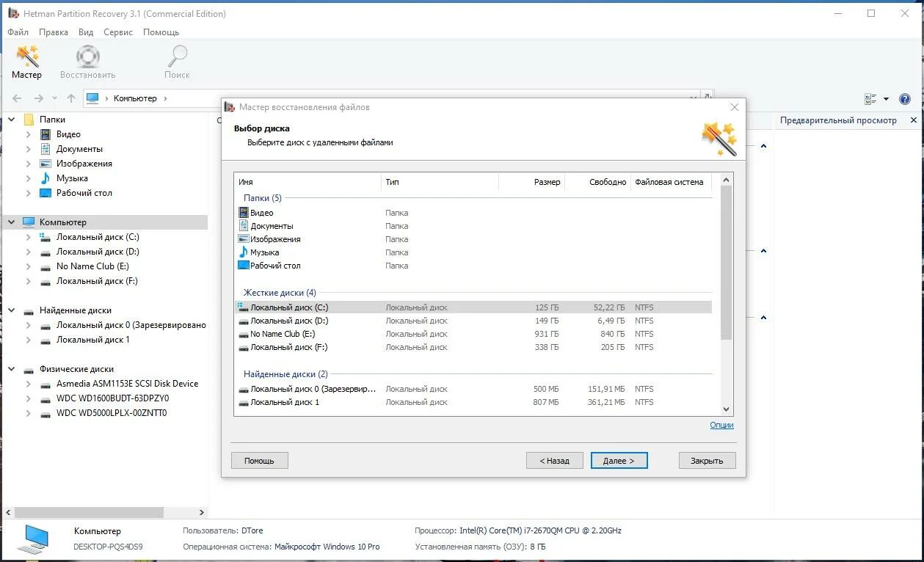Click Локальный диск 1 icon in wizard list
Image resolution: width=924 pixels, height=562 pixels.
point(244,402)
